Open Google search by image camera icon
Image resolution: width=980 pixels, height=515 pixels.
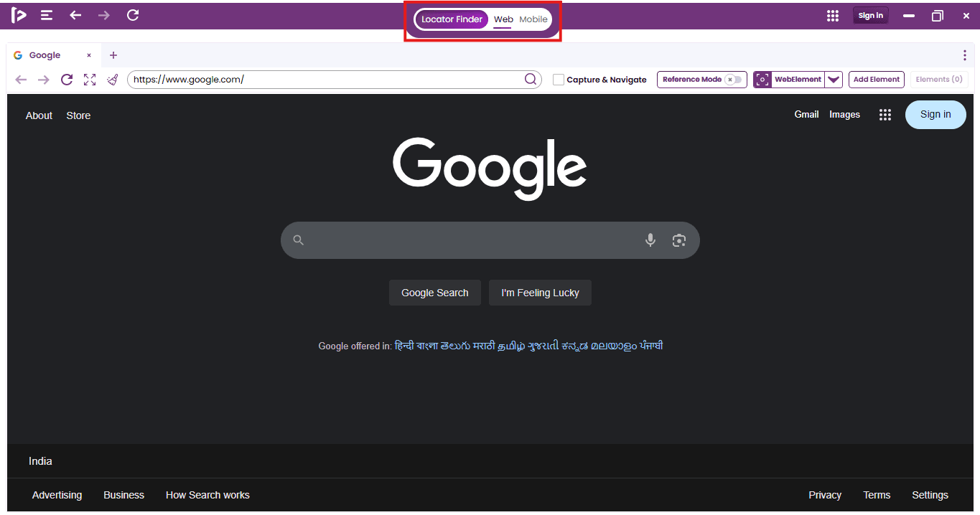pyautogui.click(x=679, y=240)
